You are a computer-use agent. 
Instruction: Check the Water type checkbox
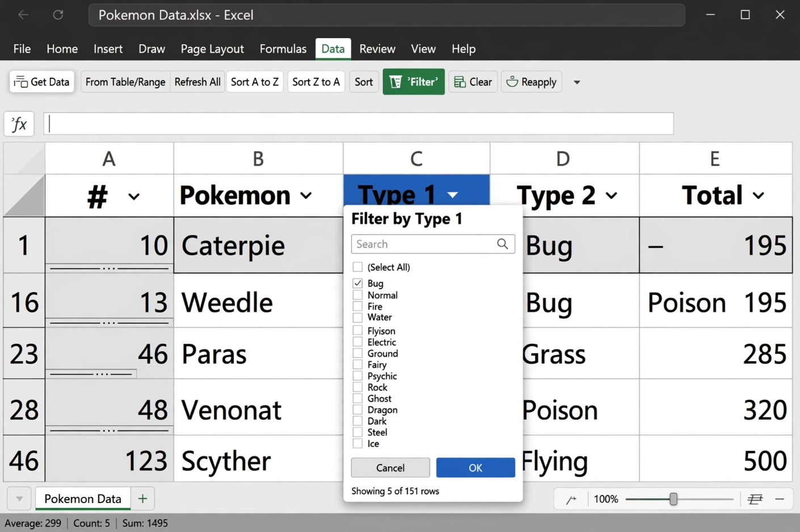point(357,317)
